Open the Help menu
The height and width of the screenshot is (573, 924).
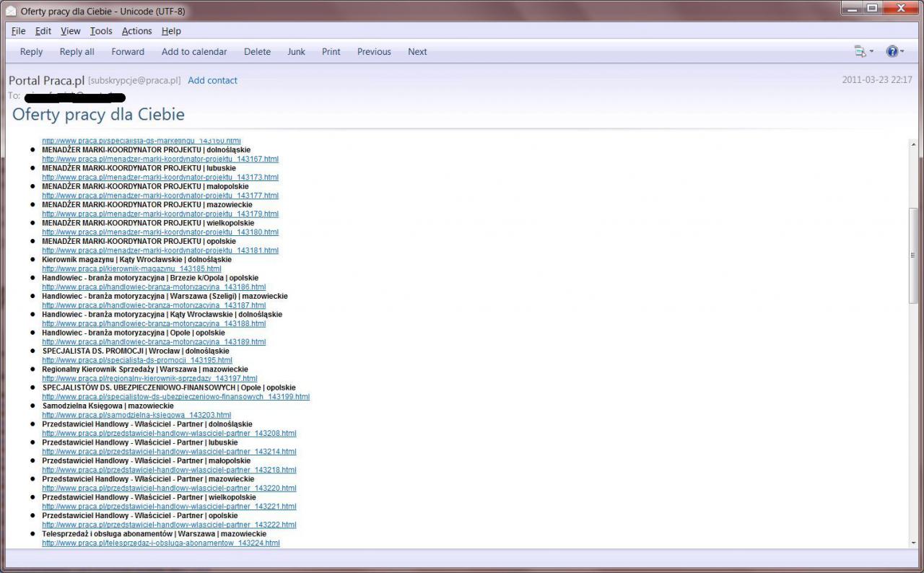(x=171, y=31)
